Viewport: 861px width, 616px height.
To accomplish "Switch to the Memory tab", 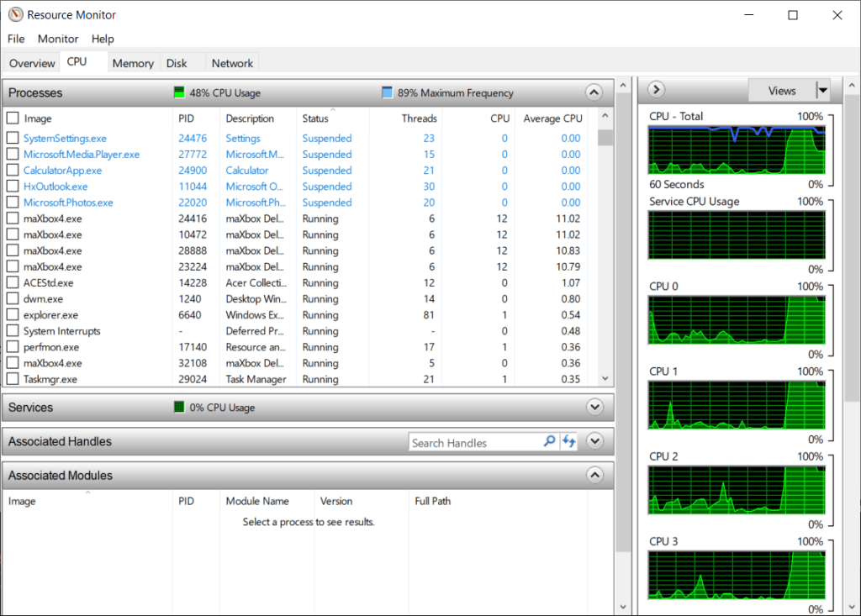I will point(133,63).
